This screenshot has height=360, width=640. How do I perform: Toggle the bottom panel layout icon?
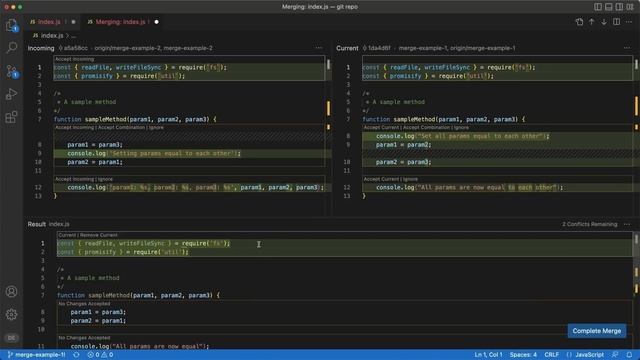[609, 7]
